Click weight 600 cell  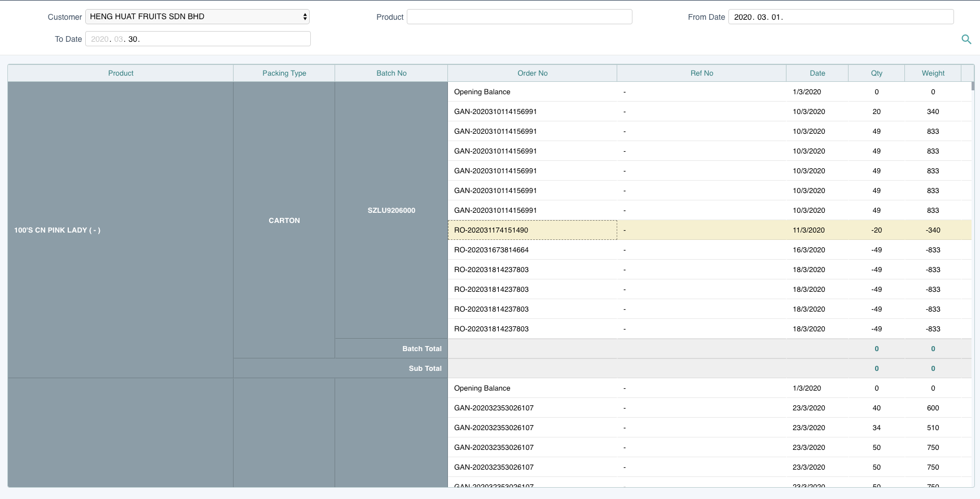click(x=933, y=408)
